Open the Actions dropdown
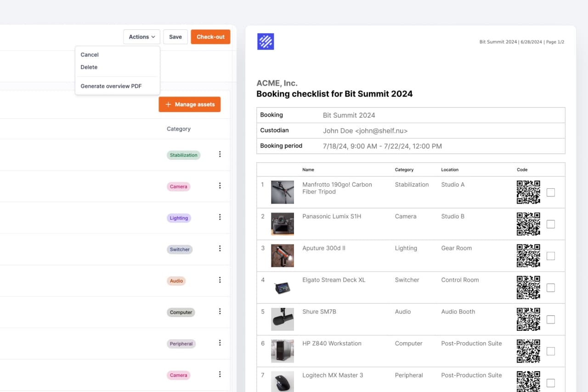The height and width of the screenshot is (392, 588). click(x=141, y=36)
